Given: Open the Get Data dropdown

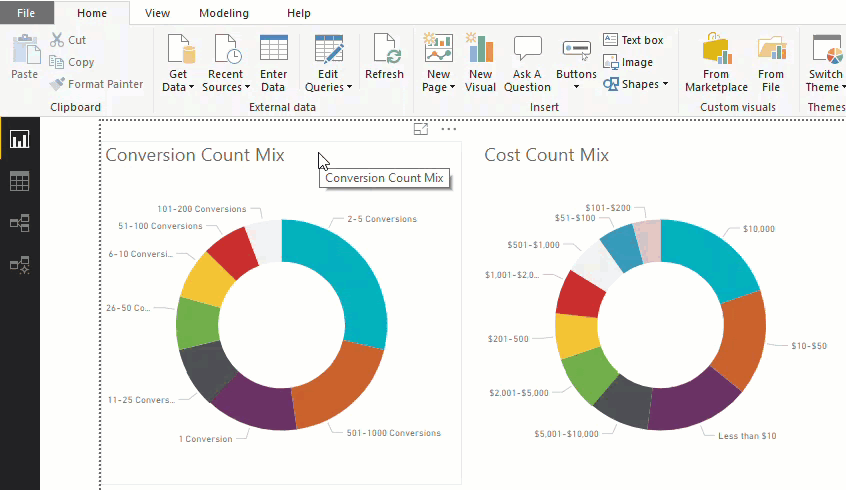Looking at the screenshot, I should tap(178, 81).
